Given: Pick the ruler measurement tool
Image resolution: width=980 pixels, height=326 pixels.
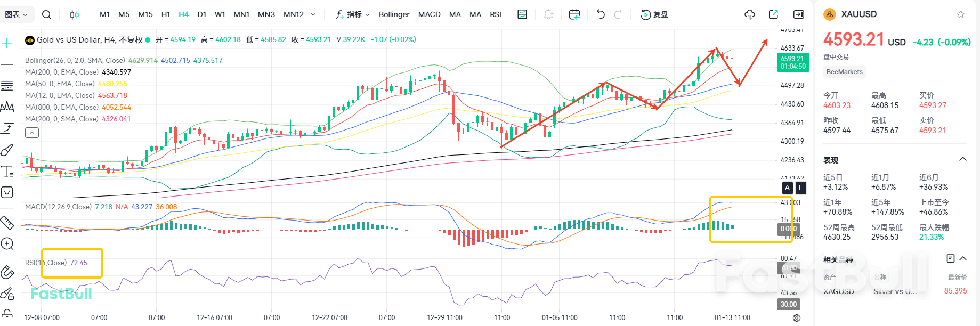Looking at the screenshot, I should tap(7, 222).
